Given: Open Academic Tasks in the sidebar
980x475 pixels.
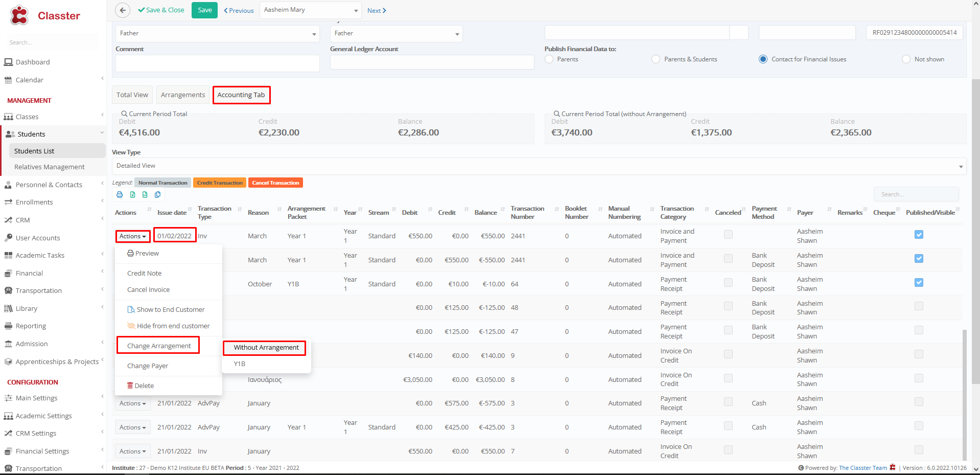Looking at the screenshot, I should click(40, 256).
